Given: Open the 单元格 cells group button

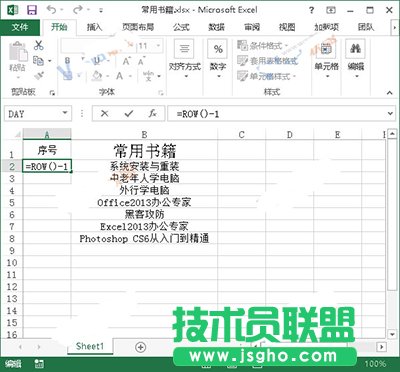Looking at the screenshot, I should 326,59.
